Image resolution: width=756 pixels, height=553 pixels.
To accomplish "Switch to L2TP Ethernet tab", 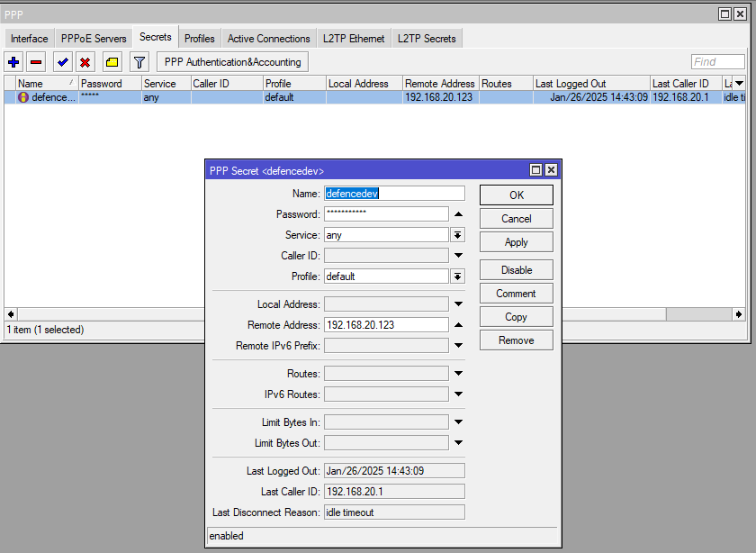I will click(354, 39).
